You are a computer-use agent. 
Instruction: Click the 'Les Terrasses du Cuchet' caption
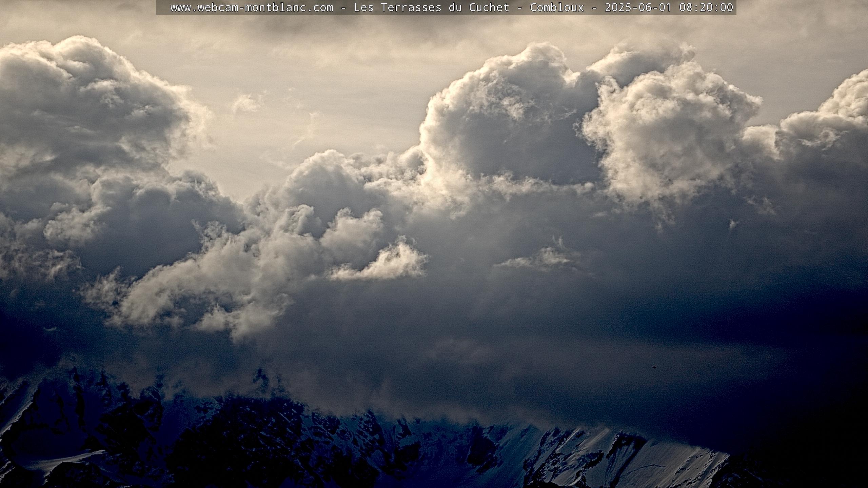click(x=432, y=7)
